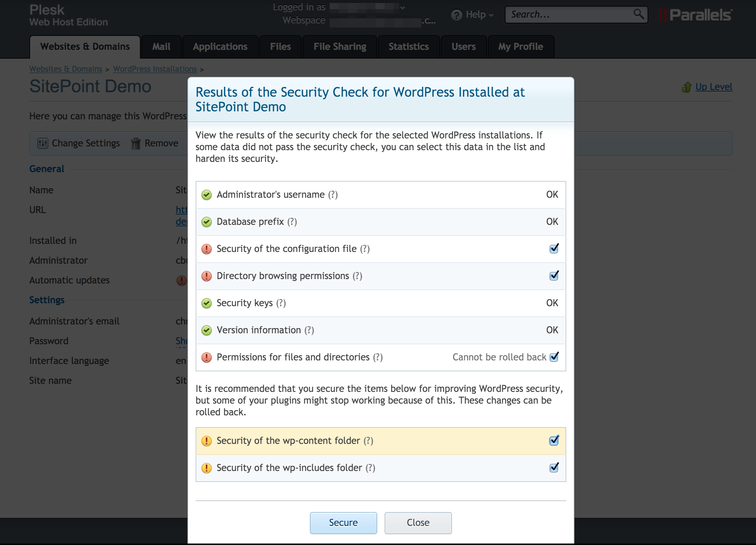
Task: Click the Secure button
Action: [343, 523]
